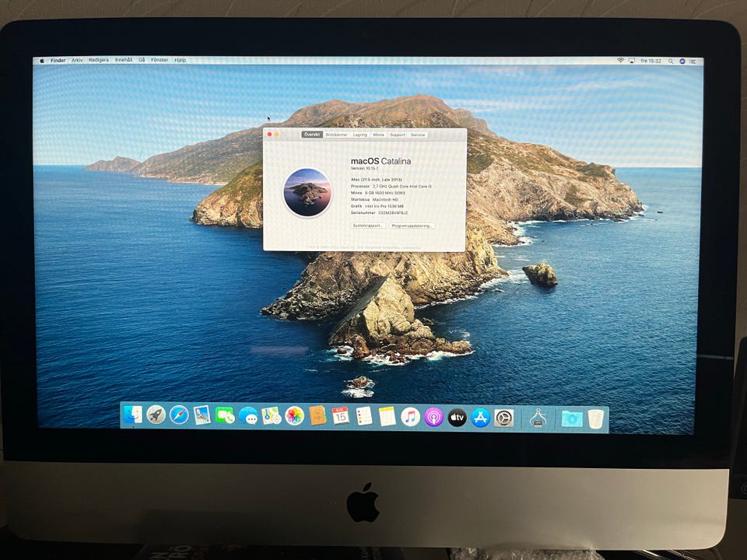
Task: Open Messages from the Dock
Action: [x=248, y=416]
